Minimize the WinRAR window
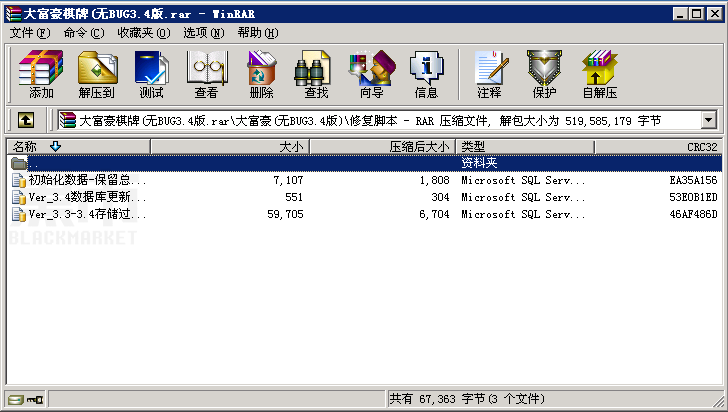The image size is (728, 412). pos(680,14)
